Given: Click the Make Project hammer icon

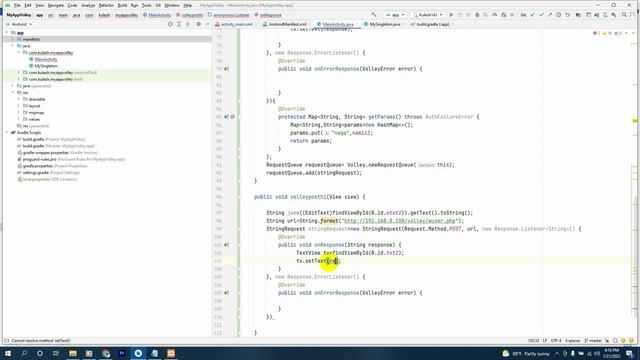Looking at the screenshot, I should [x=374, y=15].
